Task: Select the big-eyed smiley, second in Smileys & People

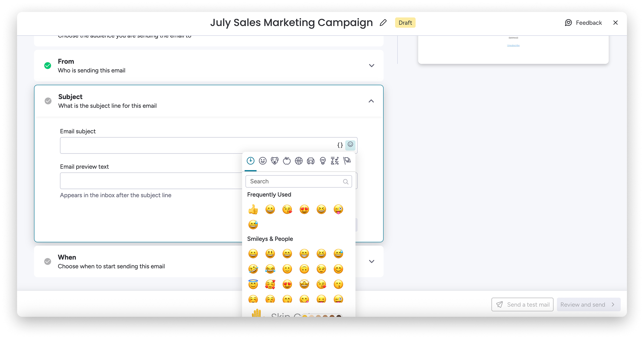Action: (x=270, y=254)
